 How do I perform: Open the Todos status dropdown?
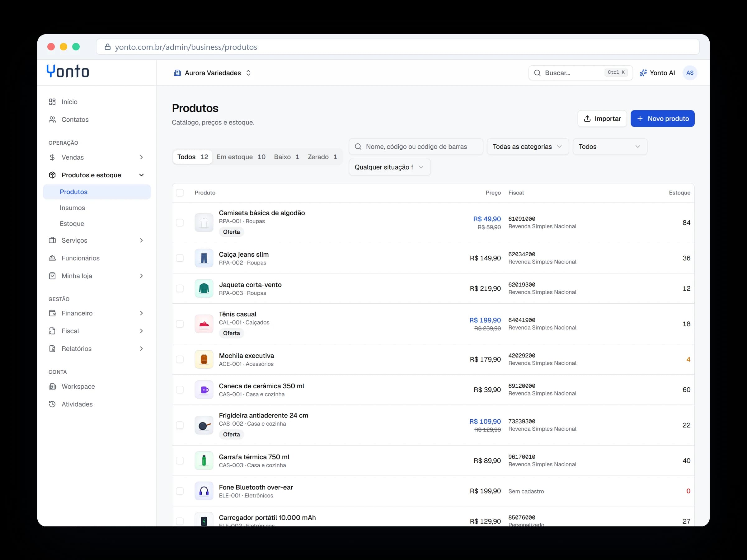tap(610, 147)
